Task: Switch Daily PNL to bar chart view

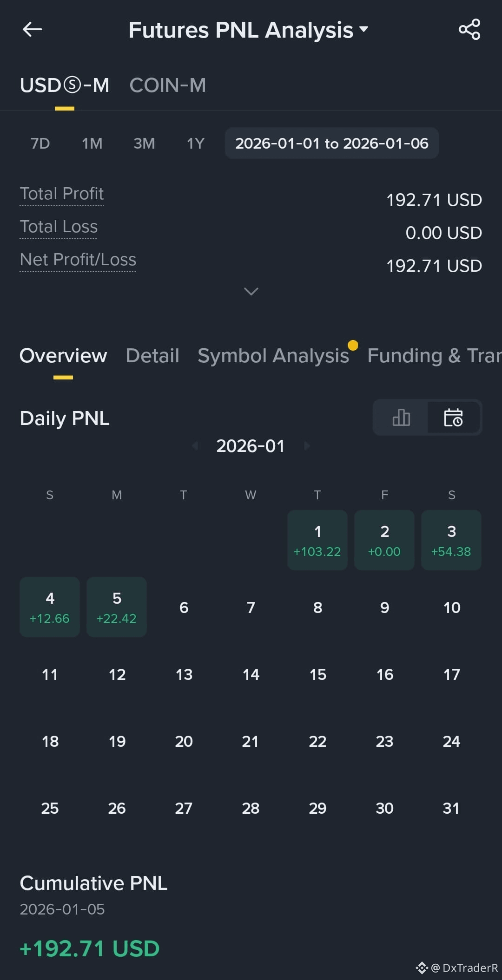Action: pos(401,418)
